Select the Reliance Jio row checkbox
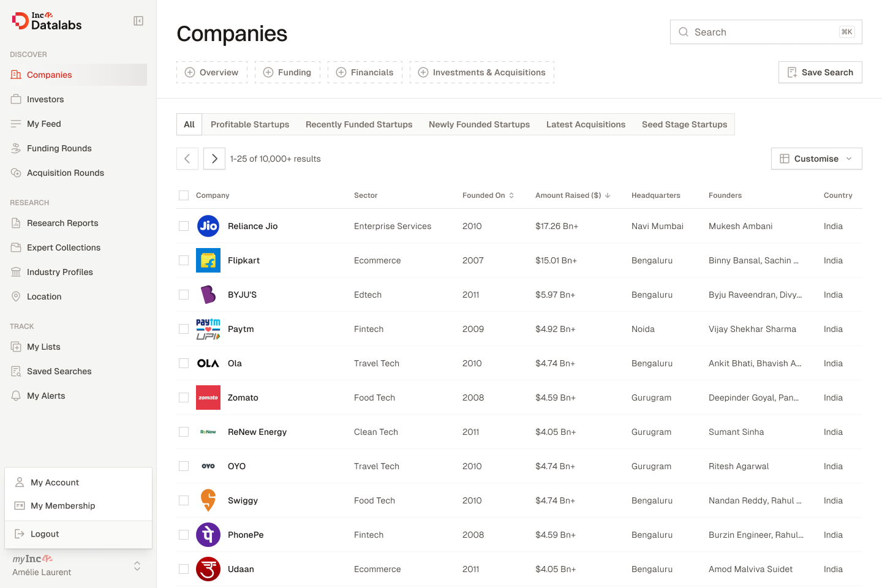This screenshot has width=882, height=588. [x=184, y=226]
